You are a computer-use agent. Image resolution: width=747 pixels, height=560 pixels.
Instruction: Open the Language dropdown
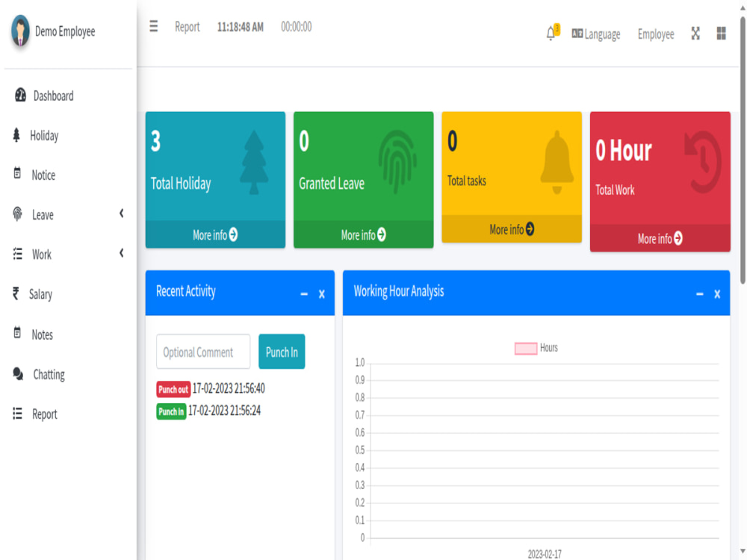coord(596,34)
